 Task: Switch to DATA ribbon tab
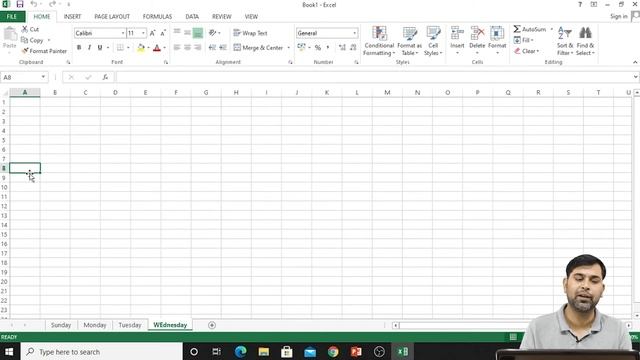point(192,16)
